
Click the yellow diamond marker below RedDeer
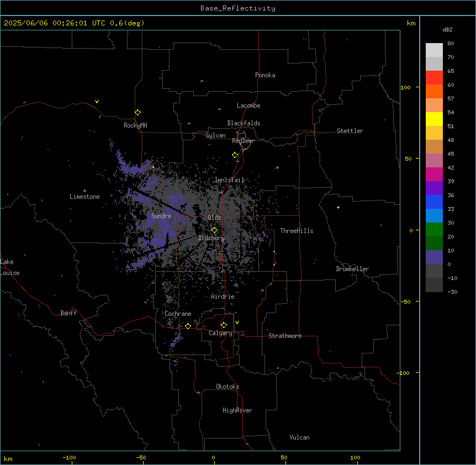pos(235,155)
